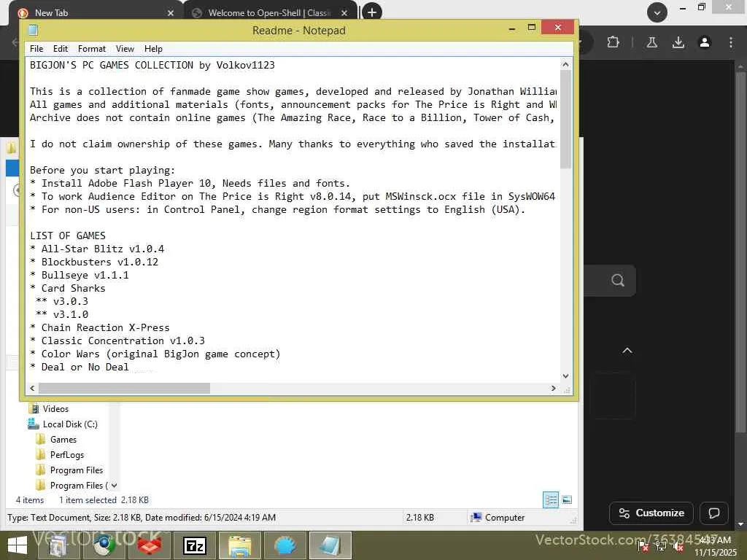Open the Notepad Edit menu
Screen dimensions: 747x560
(x=61, y=49)
